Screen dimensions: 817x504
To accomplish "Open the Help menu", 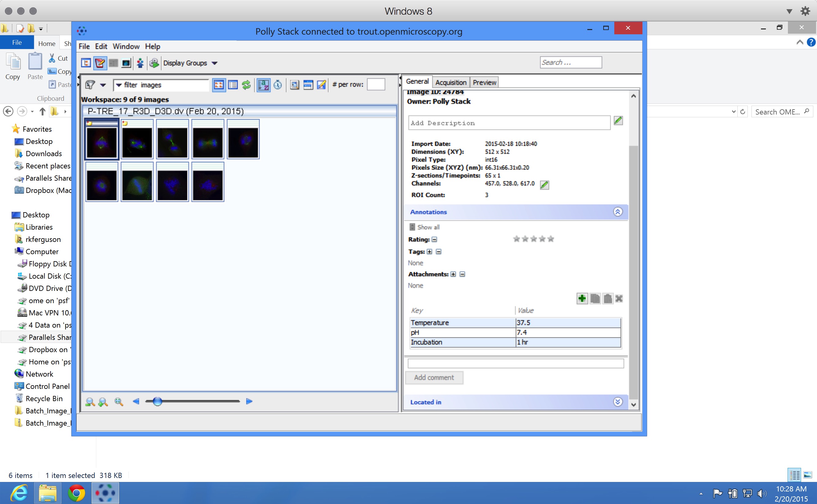I will [153, 47].
